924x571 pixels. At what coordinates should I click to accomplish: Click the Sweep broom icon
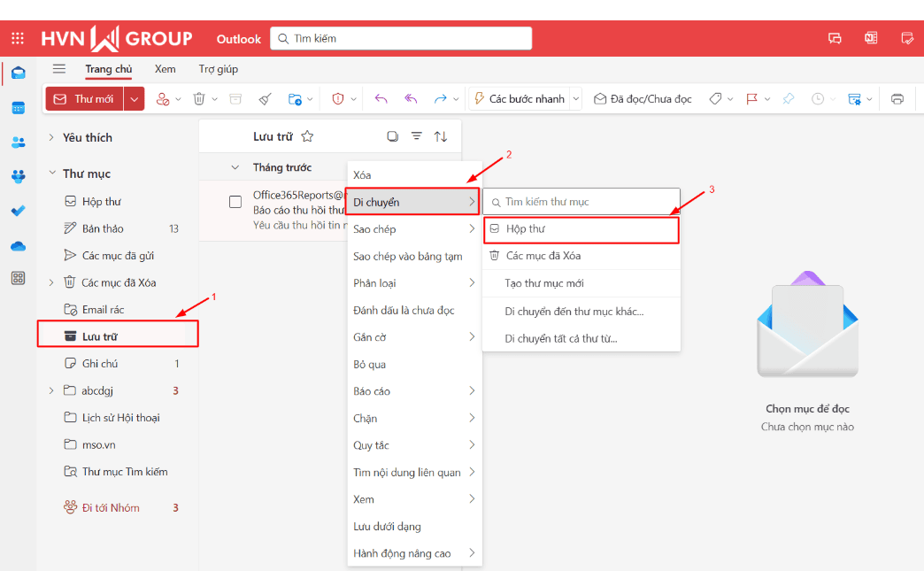[266, 99]
